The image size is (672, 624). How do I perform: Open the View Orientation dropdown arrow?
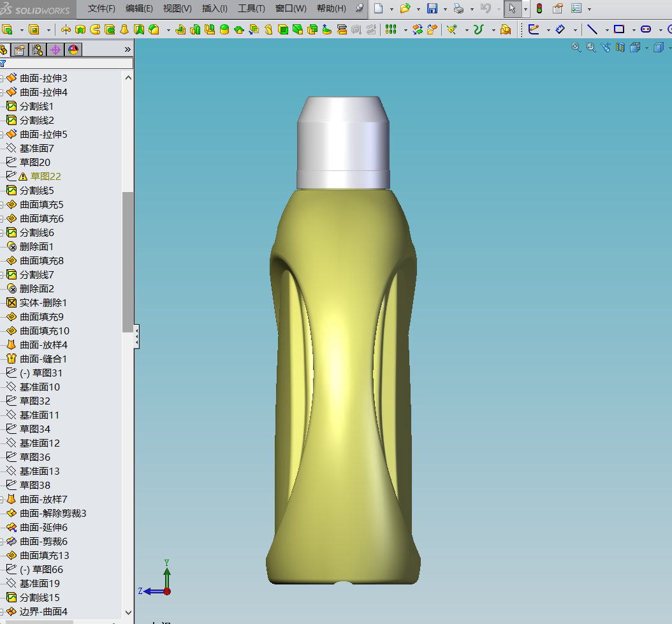tap(646, 48)
